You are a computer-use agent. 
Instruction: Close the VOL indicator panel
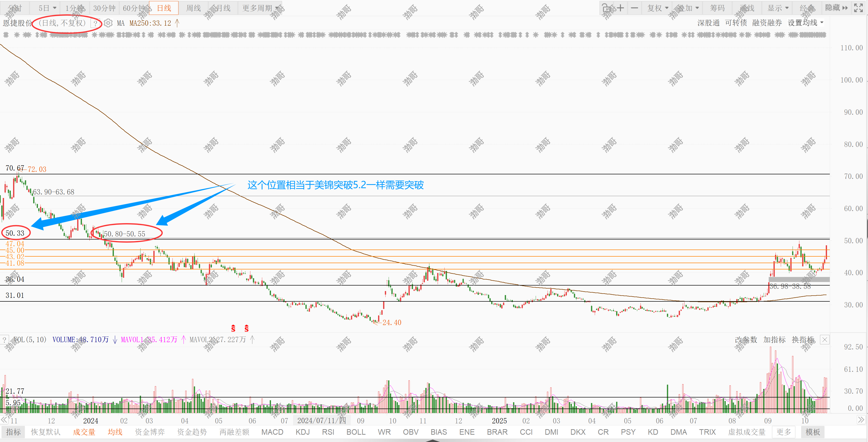tap(824, 340)
